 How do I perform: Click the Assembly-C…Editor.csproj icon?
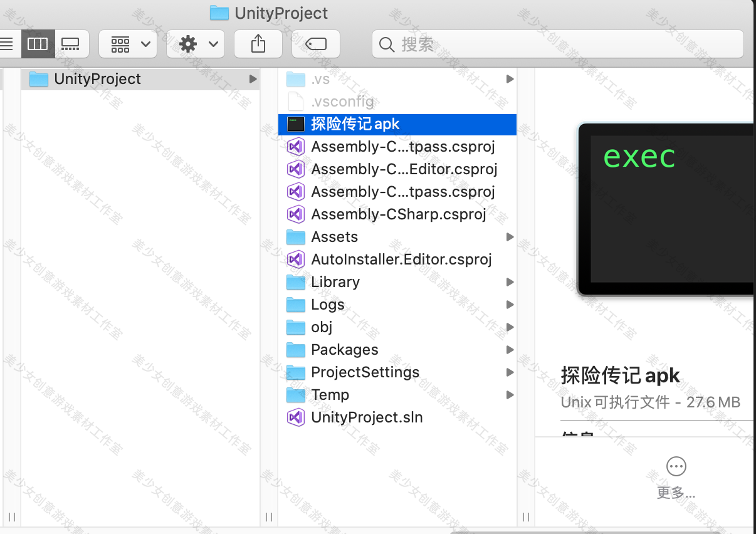point(296,169)
